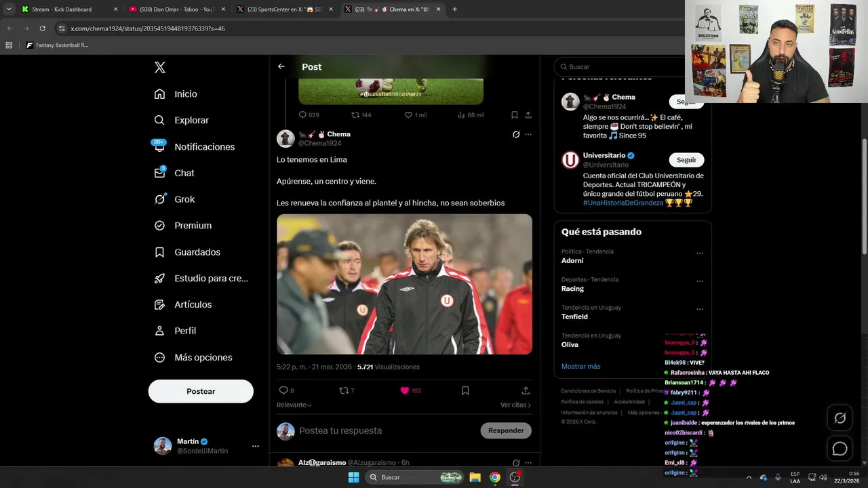868x488 pixels.
Task: Open more options on Chema's post
Action: pos(528,134)
